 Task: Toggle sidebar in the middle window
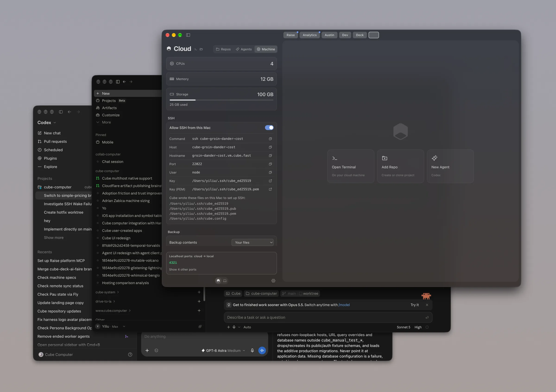118,82
